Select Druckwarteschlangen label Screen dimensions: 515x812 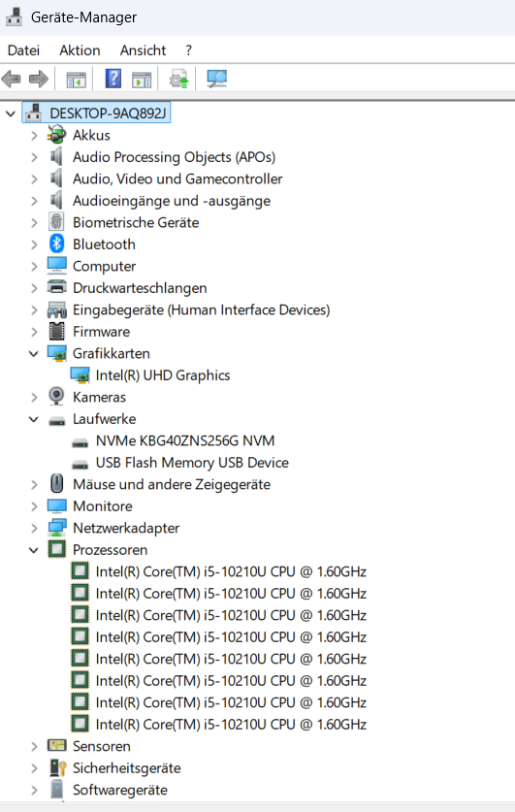click(140, 287)
